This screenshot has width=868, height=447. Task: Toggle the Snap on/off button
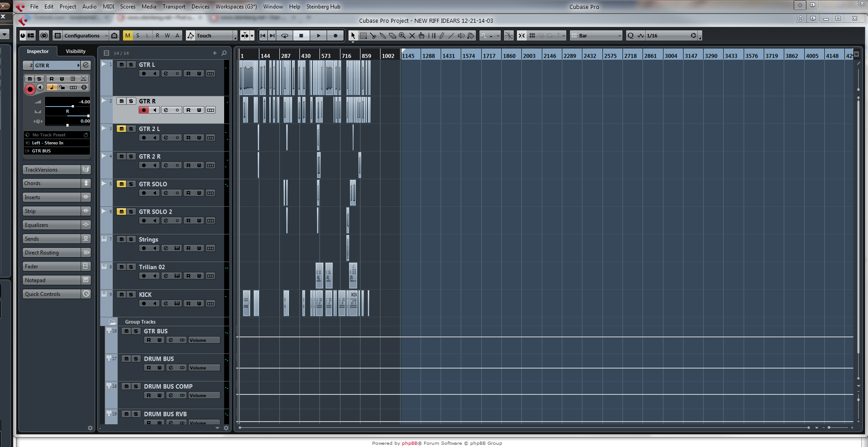click(522, 36)
